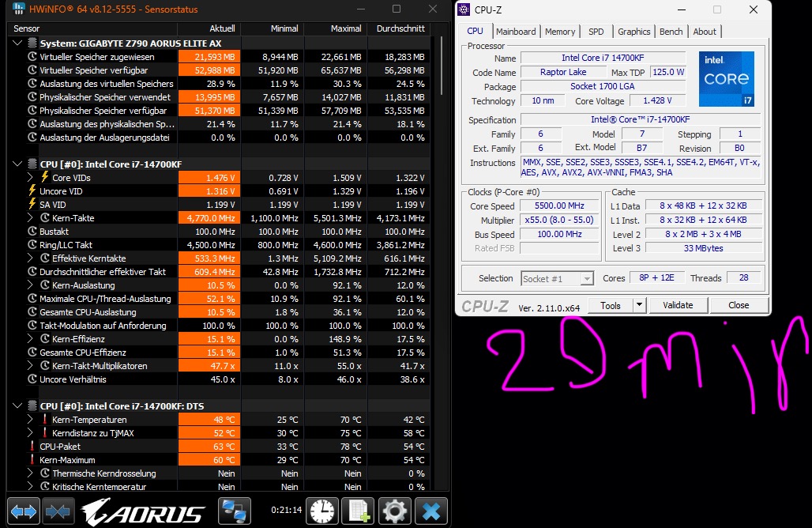Click the Bustakt clock icon

(32, 231)
